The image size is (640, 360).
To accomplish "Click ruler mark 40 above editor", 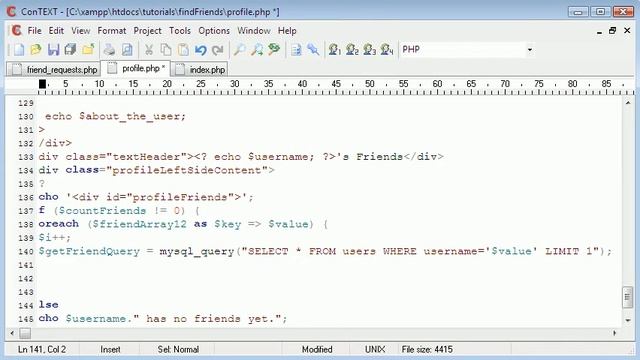I will pos(302,84).
